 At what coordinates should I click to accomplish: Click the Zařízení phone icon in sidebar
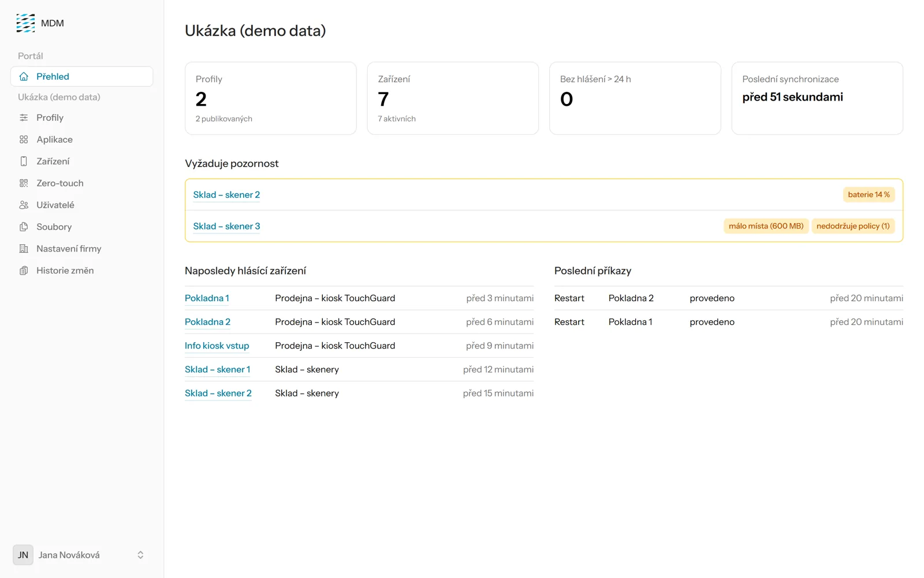point(24,161)
